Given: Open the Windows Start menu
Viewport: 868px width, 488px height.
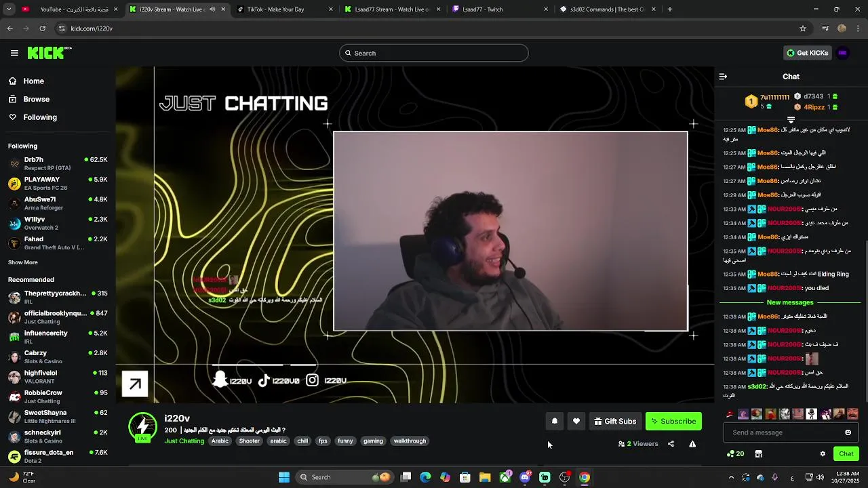Looking at the screenshot, I should pos(284,477).
